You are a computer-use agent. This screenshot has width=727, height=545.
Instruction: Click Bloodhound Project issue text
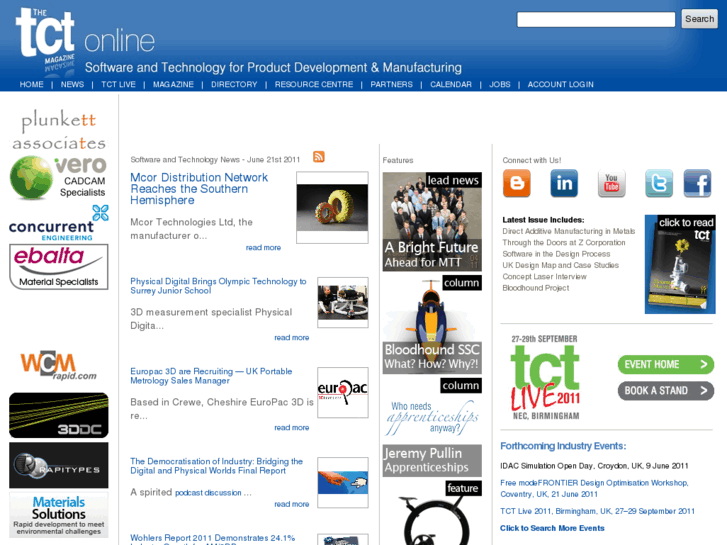536,288
